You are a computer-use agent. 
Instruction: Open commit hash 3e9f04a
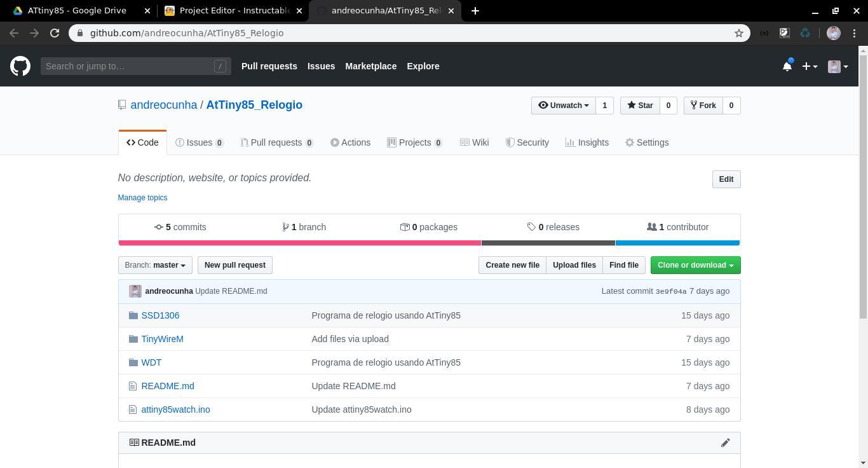671,292
